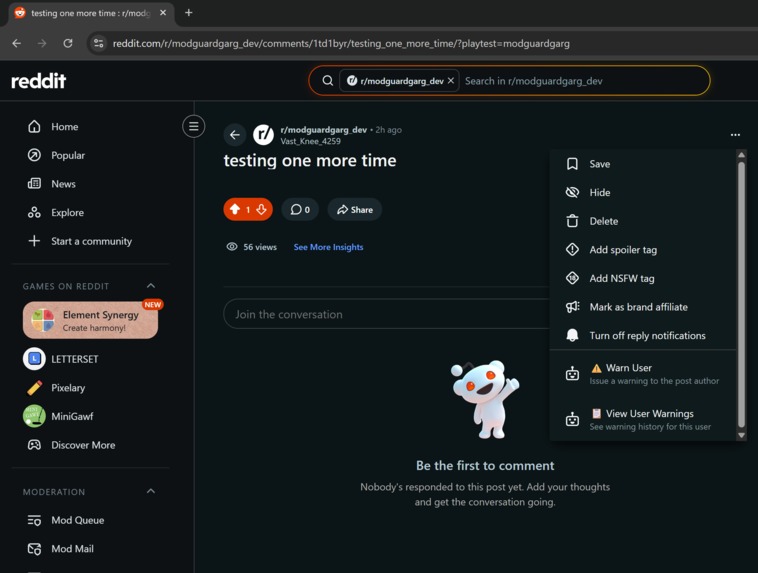The height and width of the screenshot is (573, 758).
Task: Collapse the sidebar with the hamburger button
Action: [193, 126]
